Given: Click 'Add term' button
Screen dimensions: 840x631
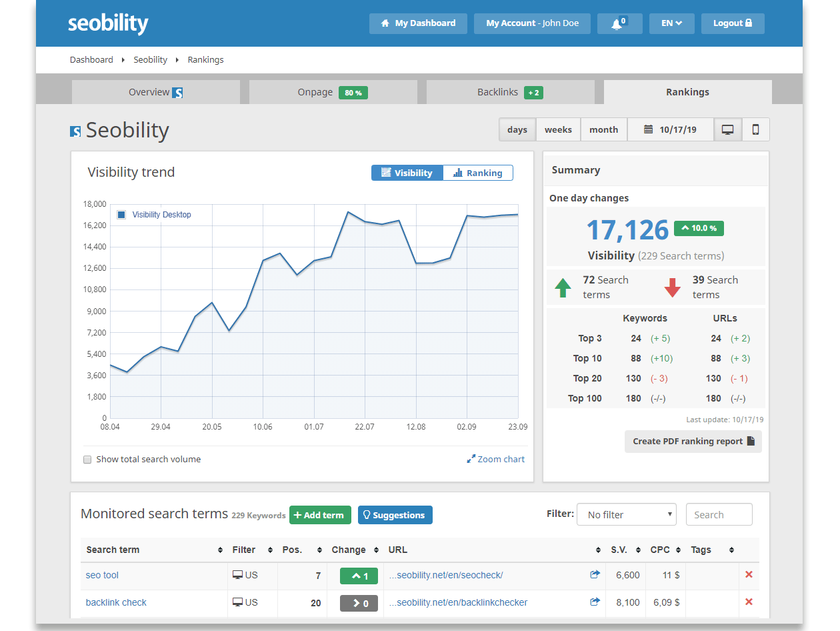Looking at the screenshot, I should [320, 515].
